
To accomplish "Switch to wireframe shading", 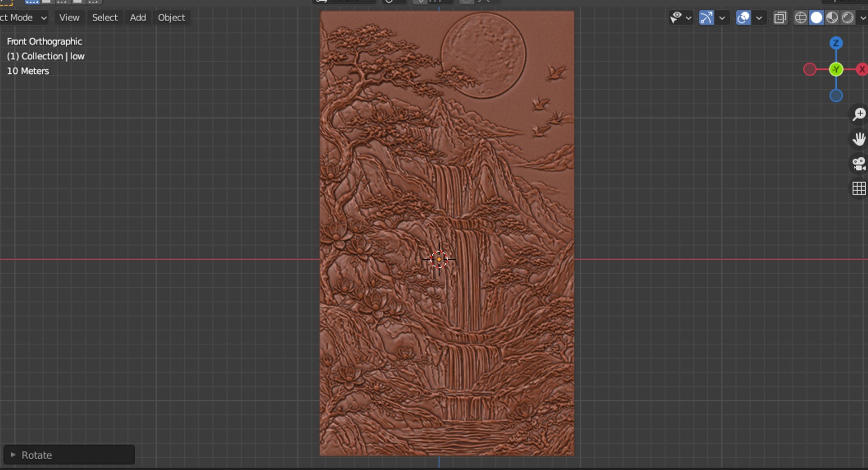I will [x=801, y=18].
